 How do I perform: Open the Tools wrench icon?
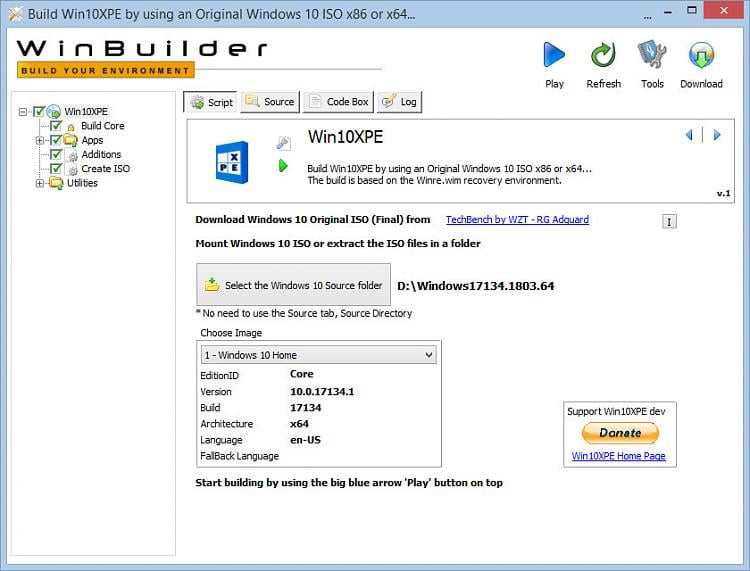tap(652, 55)
